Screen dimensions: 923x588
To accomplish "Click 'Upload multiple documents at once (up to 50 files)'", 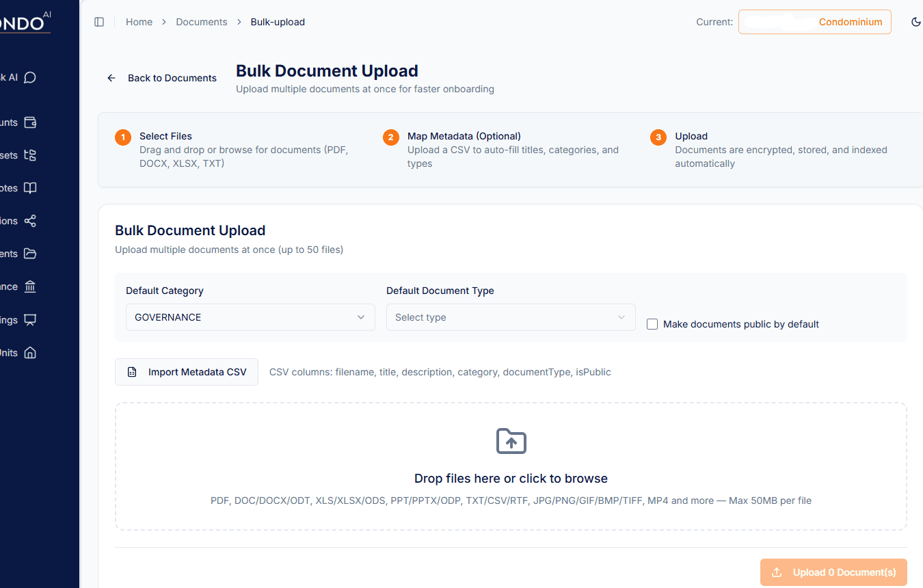I will [x=229, y=250].
